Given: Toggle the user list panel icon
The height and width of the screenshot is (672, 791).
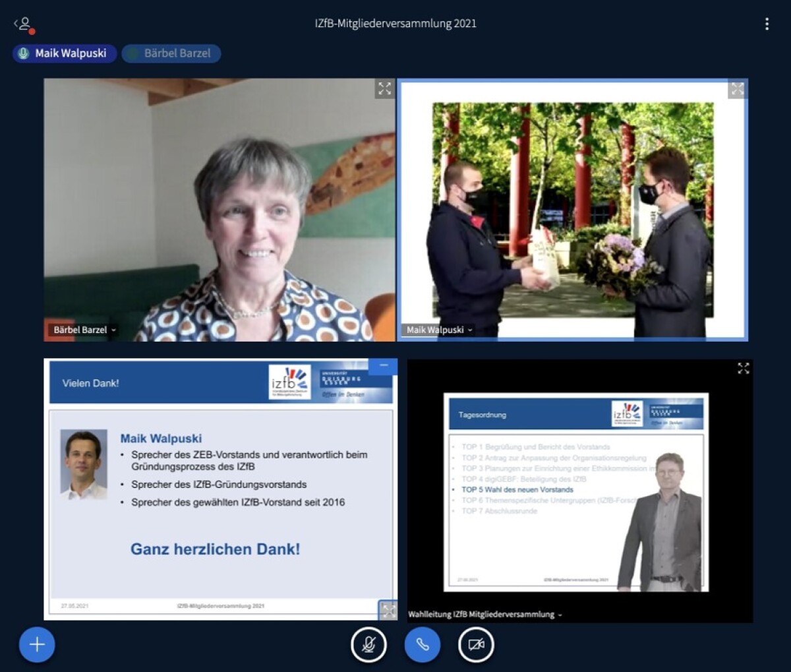Looking at the screenshot, I should (24, 24).
